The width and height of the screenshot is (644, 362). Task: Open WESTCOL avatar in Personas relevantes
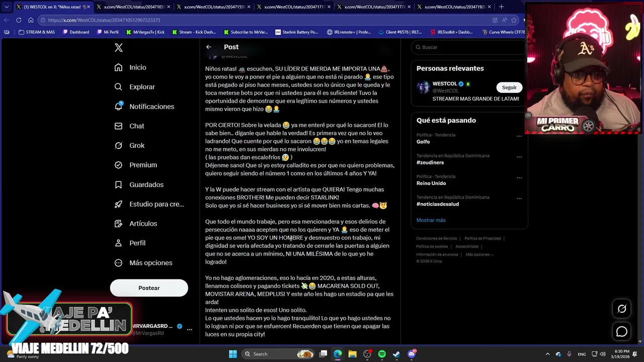(x=423, y=87)
